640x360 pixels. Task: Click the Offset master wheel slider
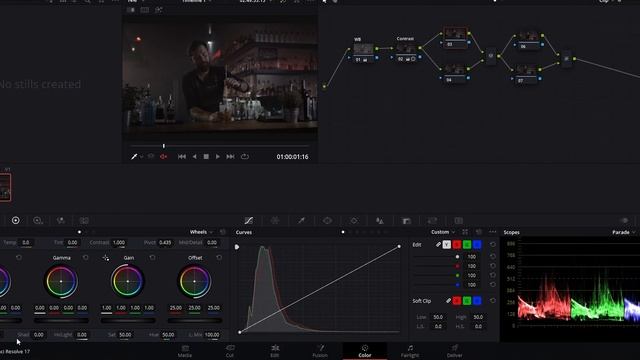coord(195,321)
